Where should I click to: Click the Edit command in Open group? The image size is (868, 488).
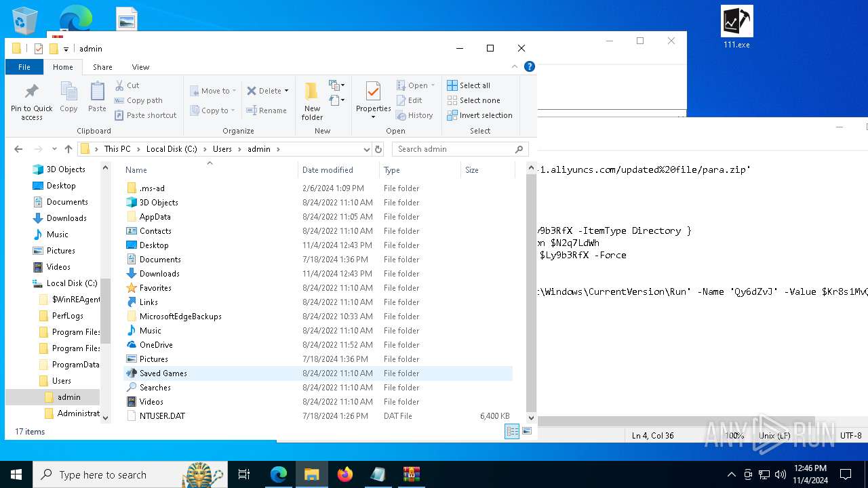tap(410, 100)
